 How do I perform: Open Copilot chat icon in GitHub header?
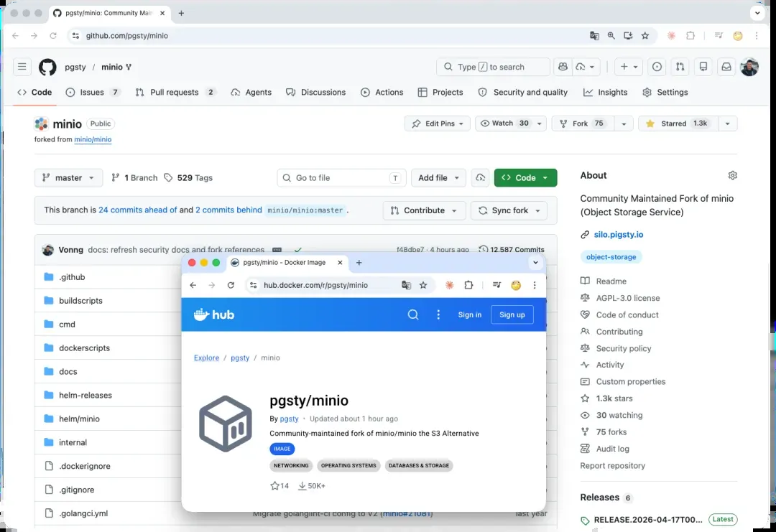click(563, 67)
